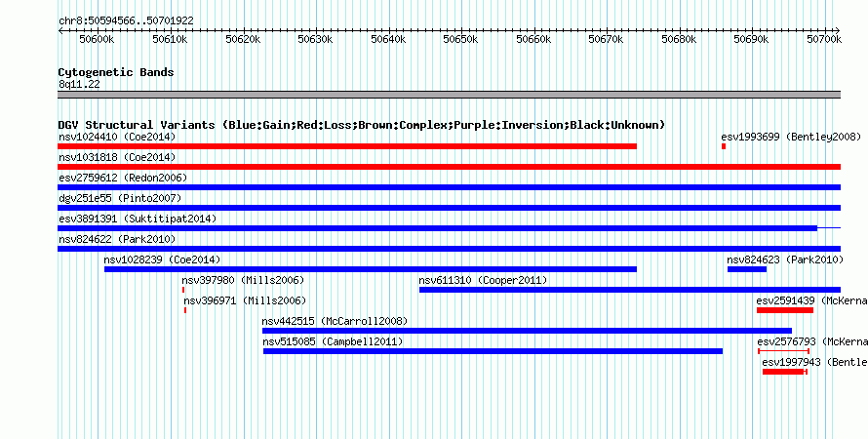
Task: Open variant nsv442515 (McCarroll2008) label
Action: point(335,321)
